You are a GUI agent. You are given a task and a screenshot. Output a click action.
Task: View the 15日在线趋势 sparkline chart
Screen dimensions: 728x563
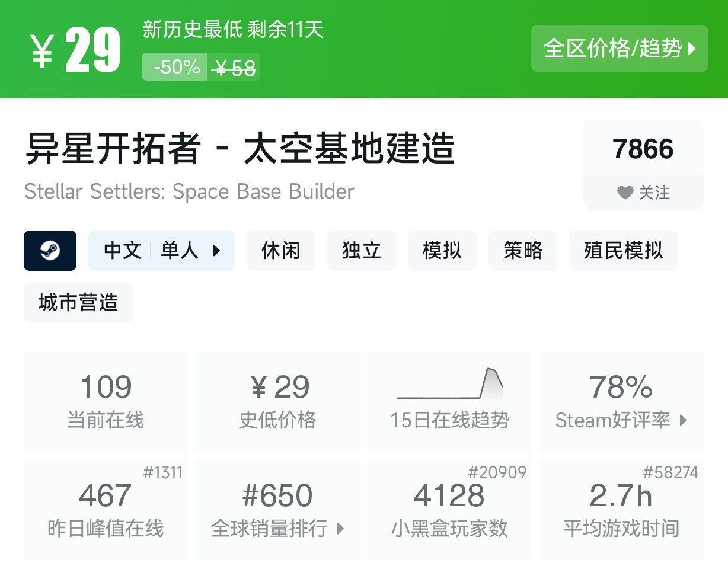tap(449, 386)
